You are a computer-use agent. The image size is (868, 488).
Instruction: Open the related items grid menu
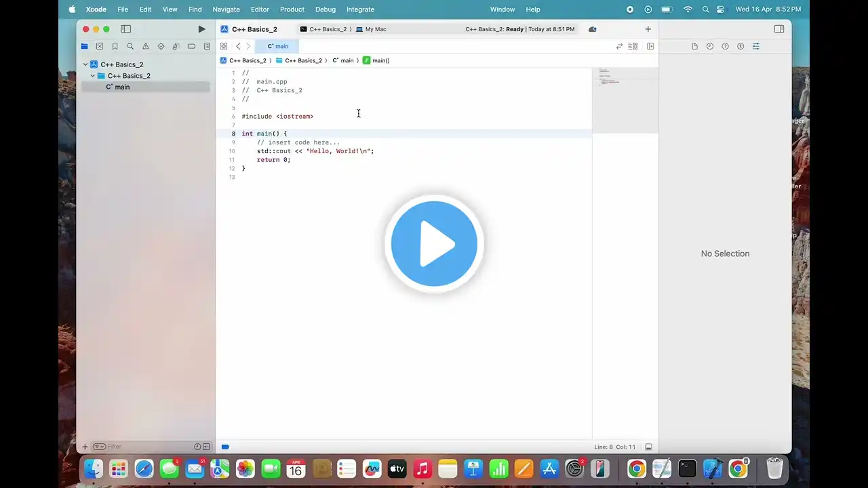pyautogui.click(x=224, y=46)
